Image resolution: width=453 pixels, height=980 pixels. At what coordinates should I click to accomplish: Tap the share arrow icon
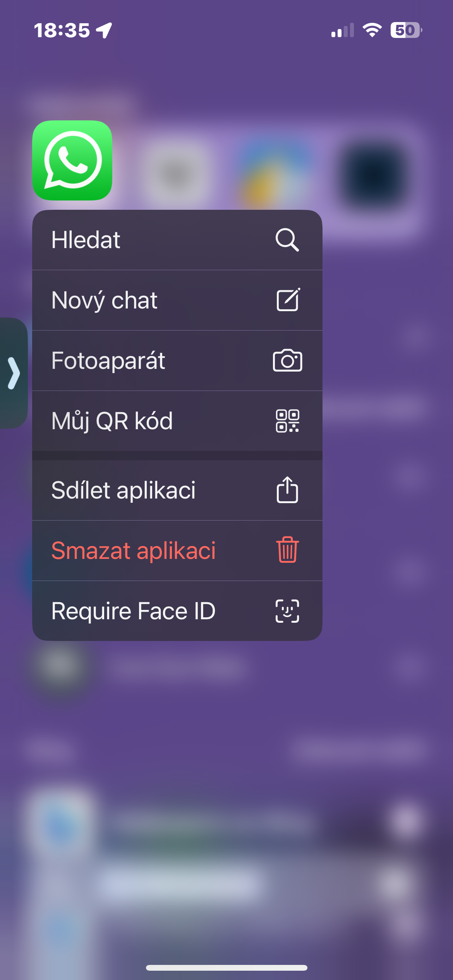click(287, 490)
